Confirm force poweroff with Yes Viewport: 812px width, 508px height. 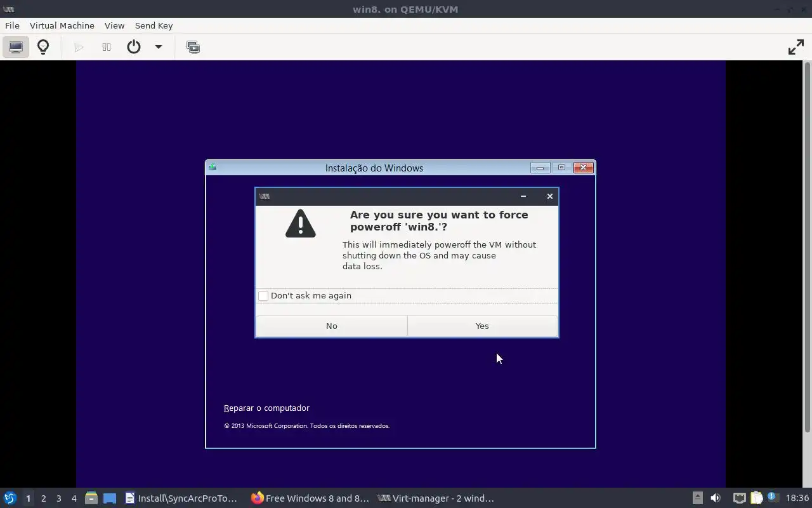pos(482,326)
